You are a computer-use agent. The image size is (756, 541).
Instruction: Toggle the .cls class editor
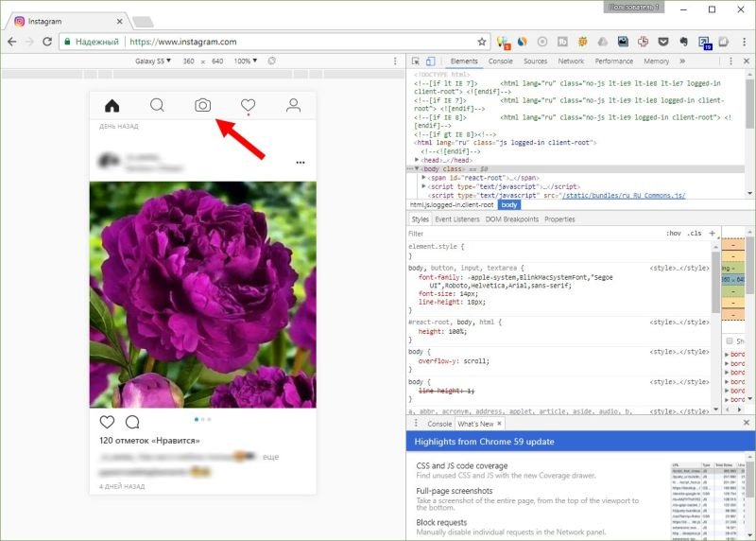pos(695,233)
